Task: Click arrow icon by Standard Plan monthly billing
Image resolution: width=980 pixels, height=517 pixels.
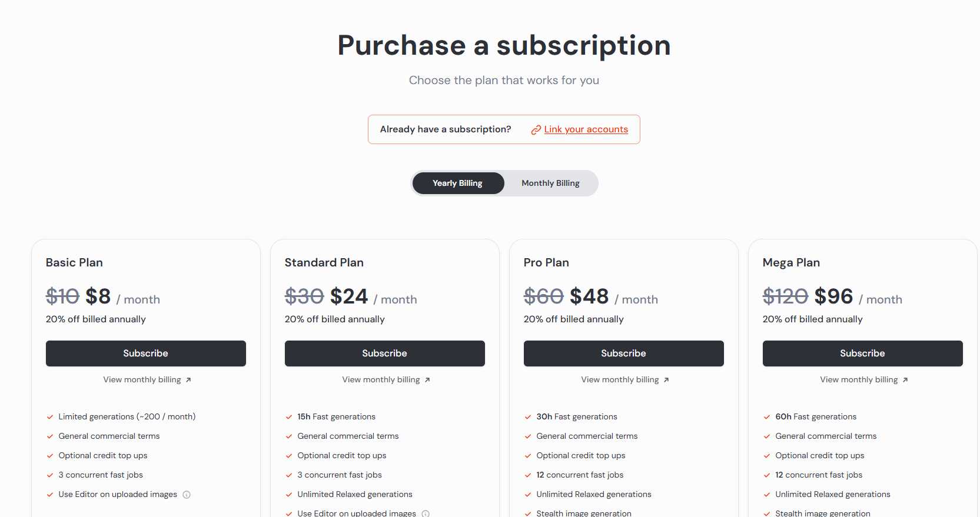Action: pyautogui.click(x=427, y=380)
